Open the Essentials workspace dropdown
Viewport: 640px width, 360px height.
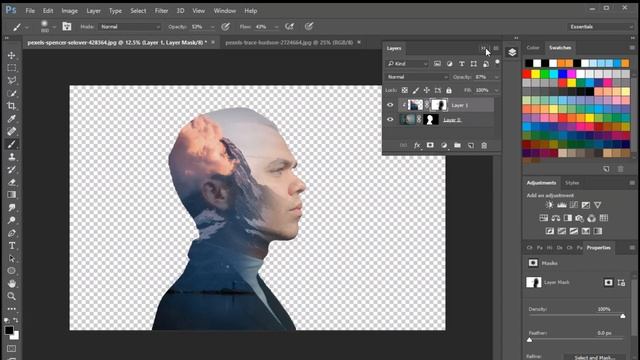pos(600,27)
